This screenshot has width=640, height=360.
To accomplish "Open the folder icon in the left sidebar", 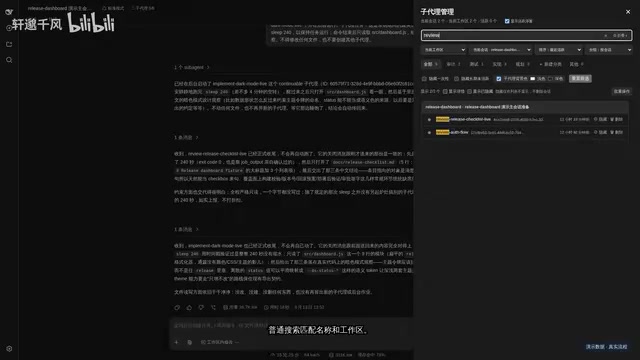I will [x=9, y=44].
